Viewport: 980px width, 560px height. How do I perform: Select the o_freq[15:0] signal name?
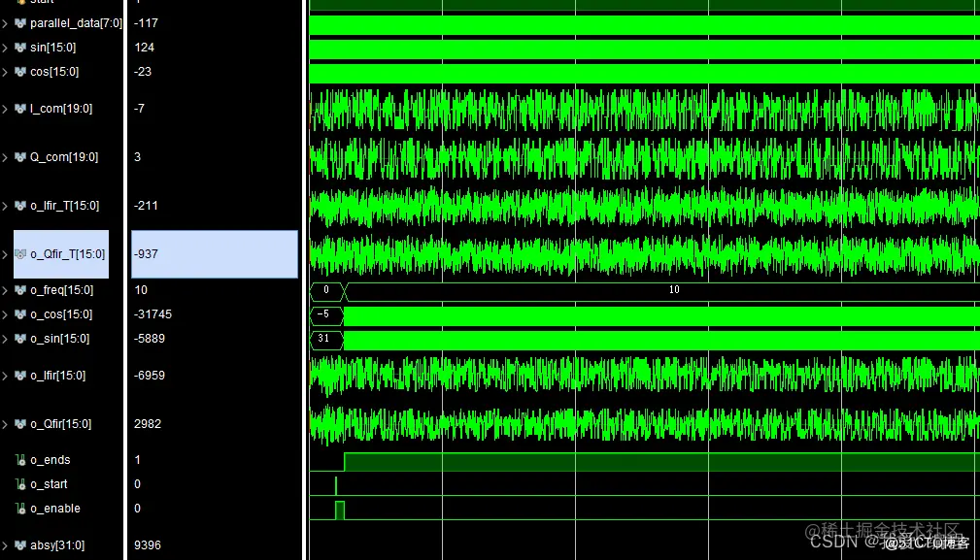coord(62,290)
